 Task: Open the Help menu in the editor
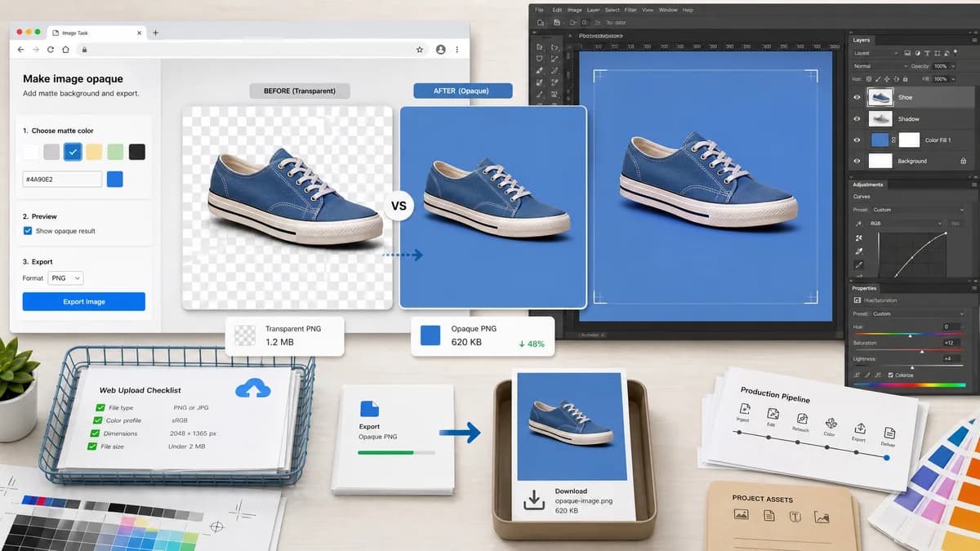[688, 10]
